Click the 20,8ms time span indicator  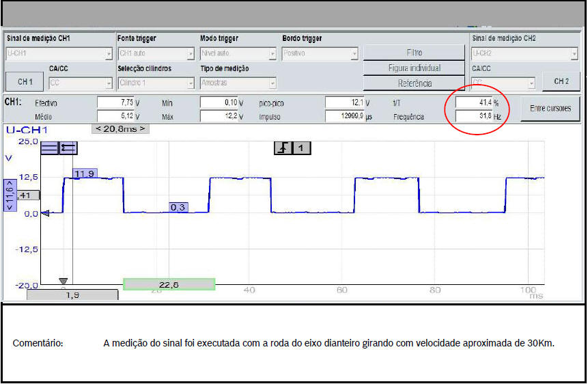tap(120, 128)
